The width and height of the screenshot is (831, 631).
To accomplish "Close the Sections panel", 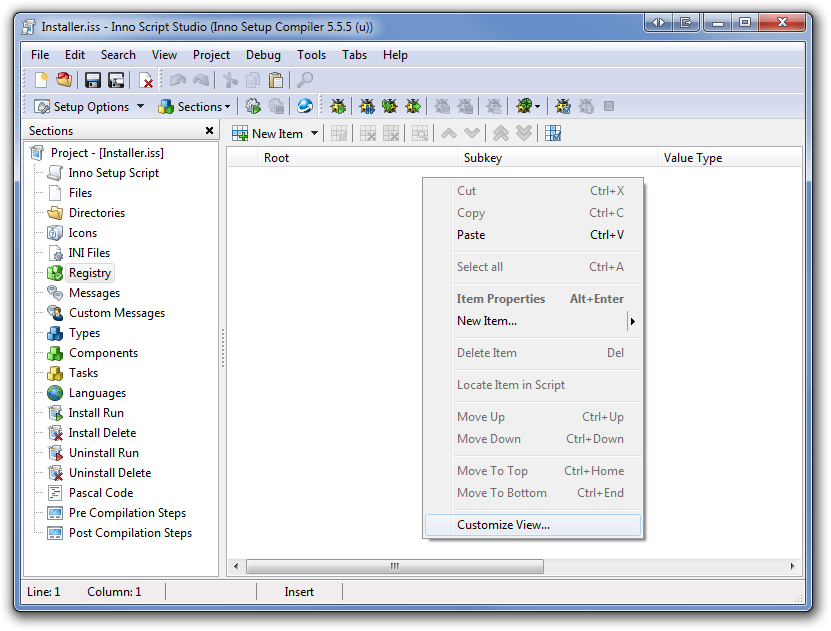I will 209,131.
